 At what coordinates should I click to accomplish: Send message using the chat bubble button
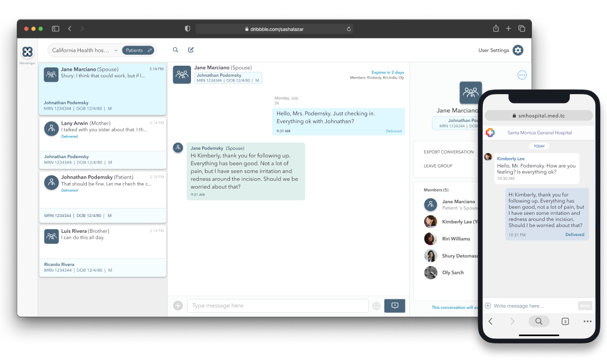394,306
